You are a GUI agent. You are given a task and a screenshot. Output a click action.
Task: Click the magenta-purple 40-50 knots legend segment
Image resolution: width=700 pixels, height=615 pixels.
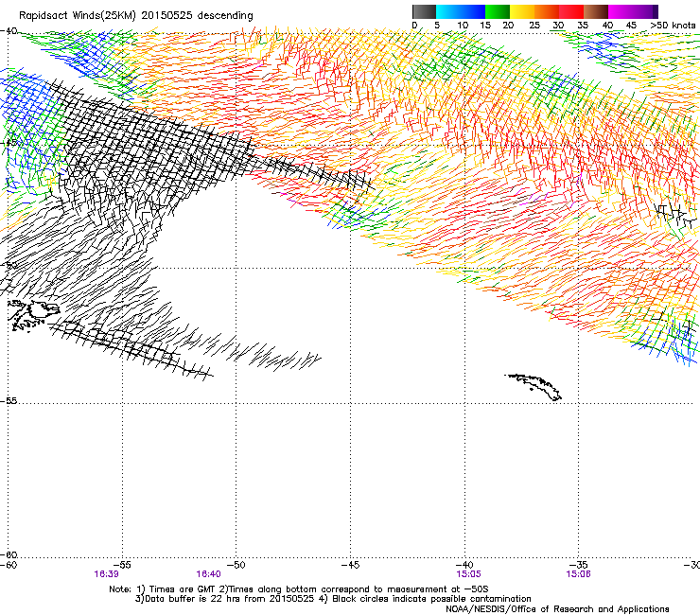point(633,11)
